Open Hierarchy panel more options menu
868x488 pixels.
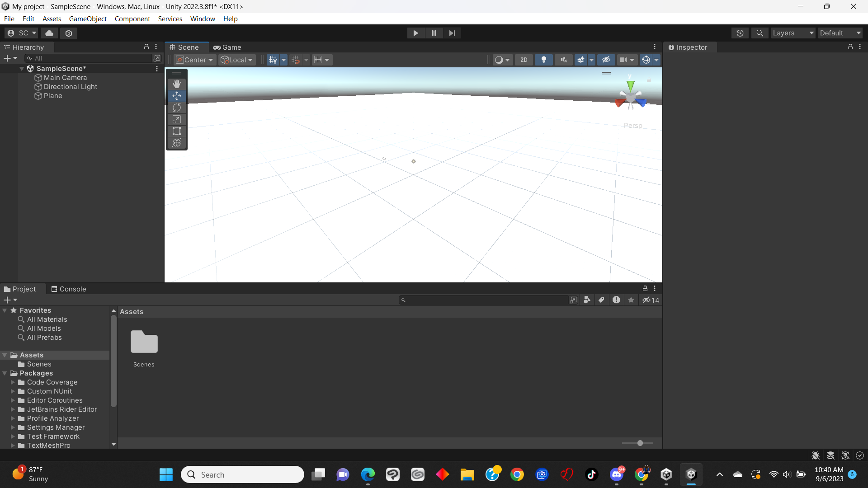tap(156, 47)
